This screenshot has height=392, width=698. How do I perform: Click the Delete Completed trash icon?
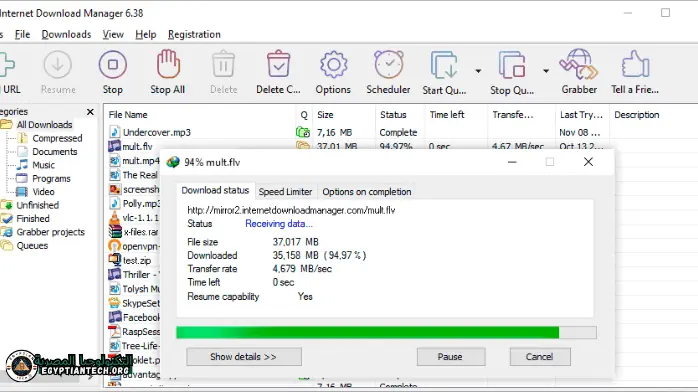pos(279,65)
